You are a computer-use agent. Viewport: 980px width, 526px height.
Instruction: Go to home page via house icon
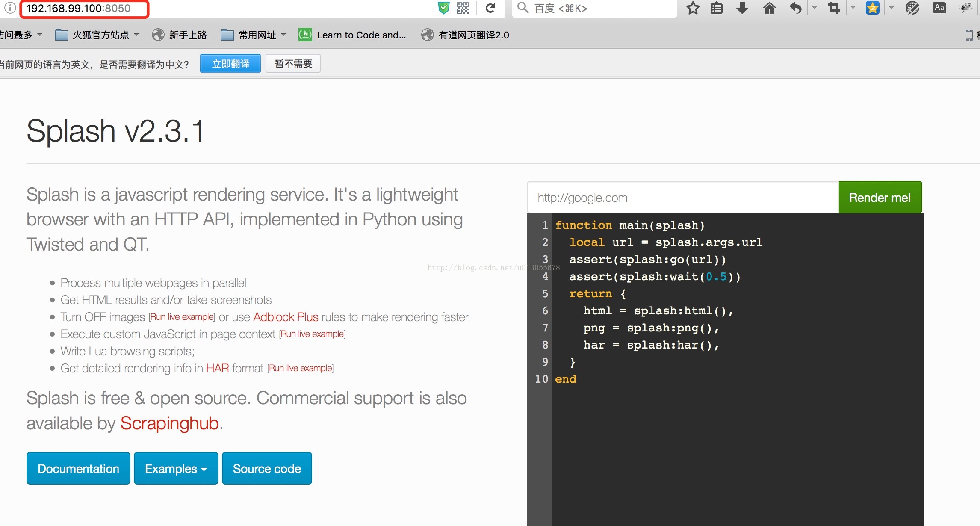(x=769, y=8)
